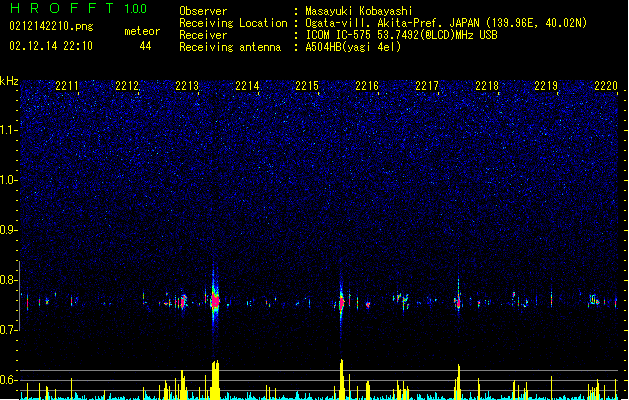Click the 1.1 kHz axis label
Screen dimensions: 629x400
click(x=8, y=130)
